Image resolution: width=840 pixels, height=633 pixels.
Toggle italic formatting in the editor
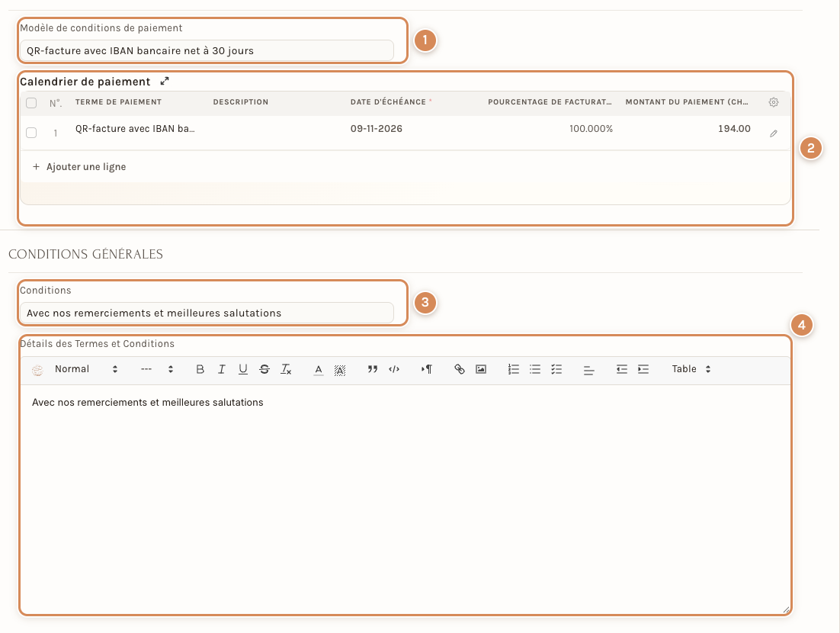[221, 369]
